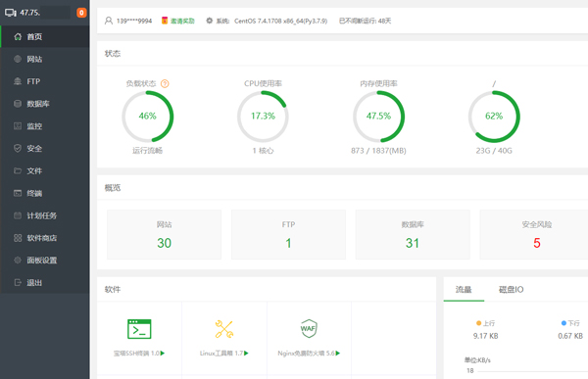Screen dimensions: 588x379
Task: Click the monitor chart icon beside 监控
Action: 18,126
